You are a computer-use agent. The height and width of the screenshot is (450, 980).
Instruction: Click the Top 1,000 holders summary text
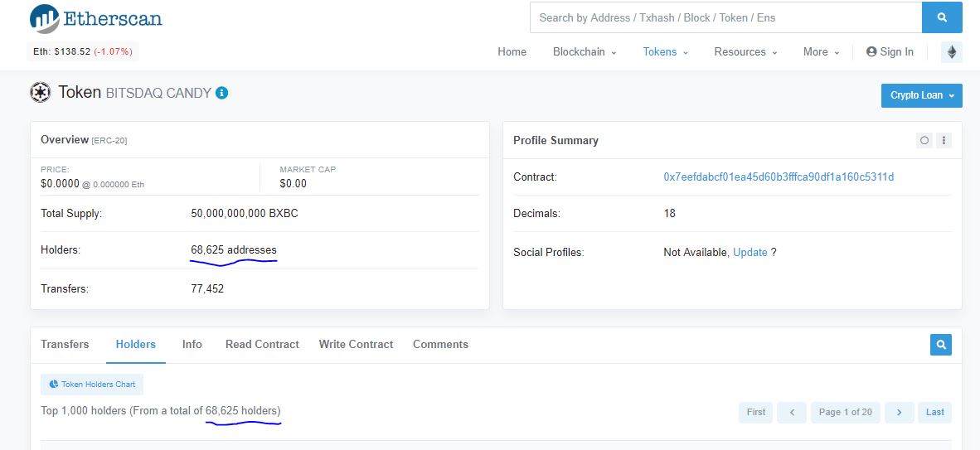(161, 411)
